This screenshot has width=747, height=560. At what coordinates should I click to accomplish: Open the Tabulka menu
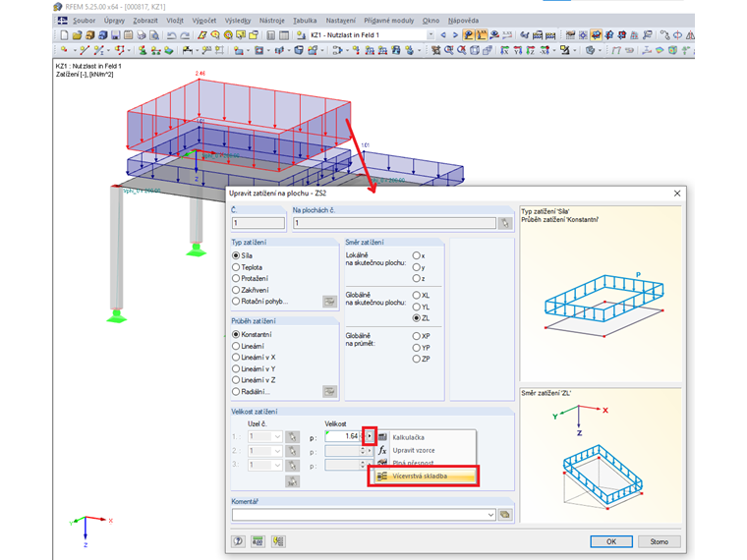305,21
